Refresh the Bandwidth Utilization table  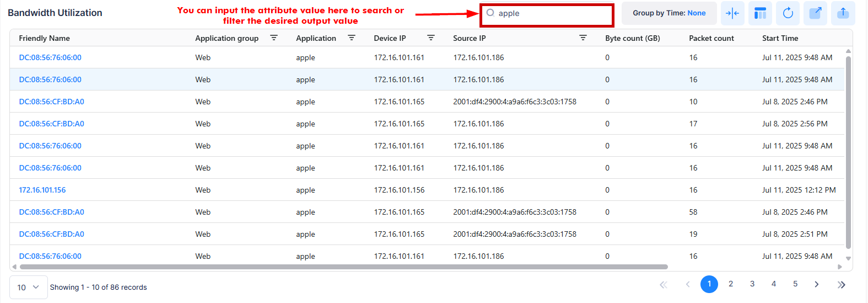(788, 13)
